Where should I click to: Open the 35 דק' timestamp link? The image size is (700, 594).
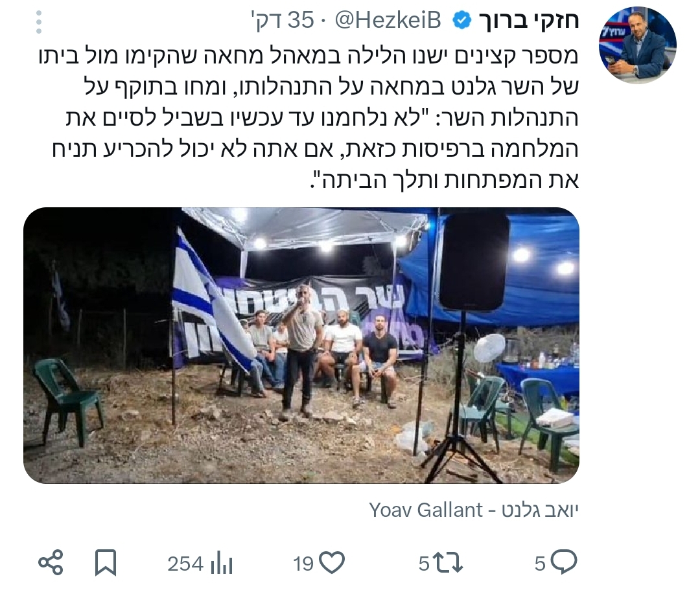[285, 21]
